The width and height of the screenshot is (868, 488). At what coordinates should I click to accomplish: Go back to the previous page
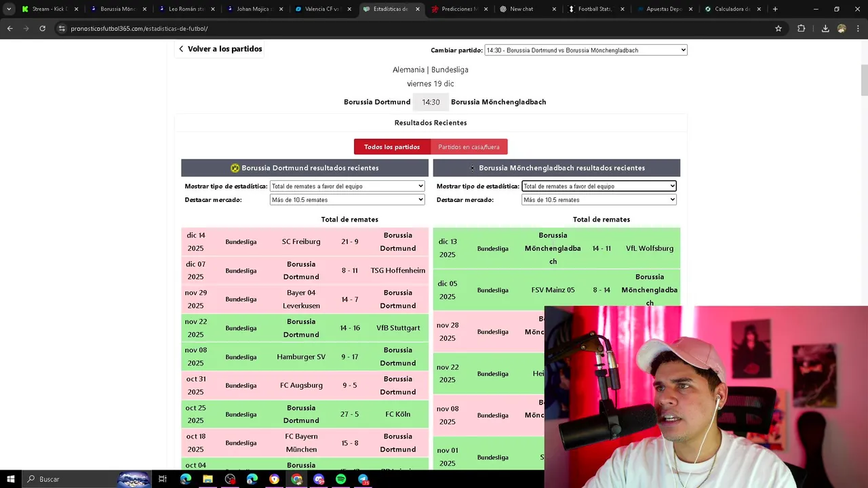pyautogui.click(x=9, y=28)
